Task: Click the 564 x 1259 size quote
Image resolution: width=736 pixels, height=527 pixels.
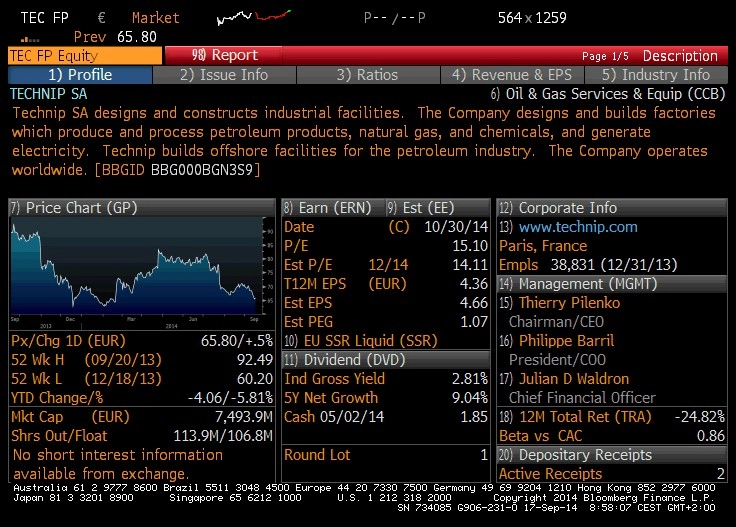Action: (x=532, y=18)
